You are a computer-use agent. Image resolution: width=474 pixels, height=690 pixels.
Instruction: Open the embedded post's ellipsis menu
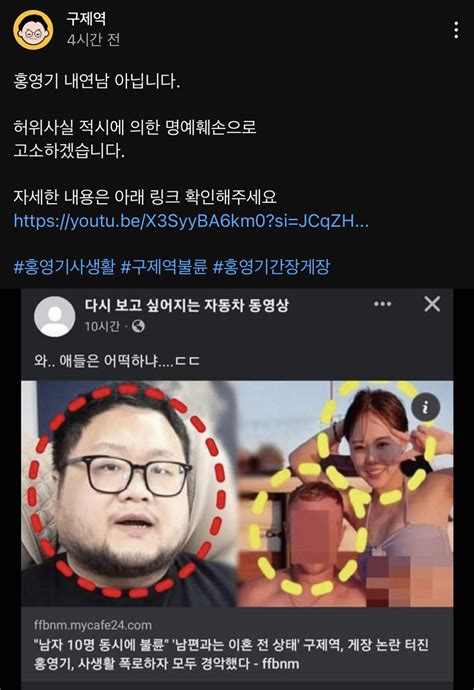point(382,304)
